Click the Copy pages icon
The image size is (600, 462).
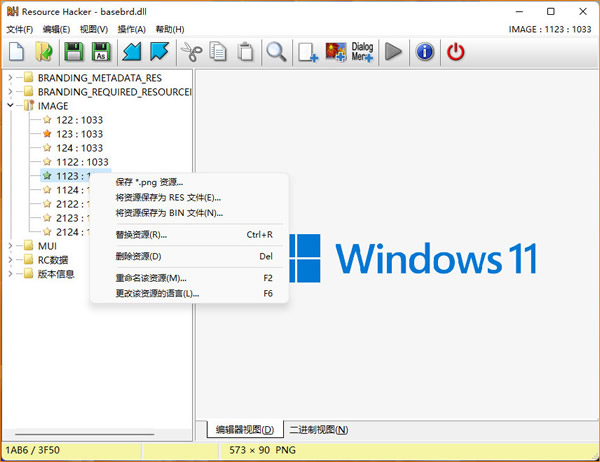coord(218,52)
